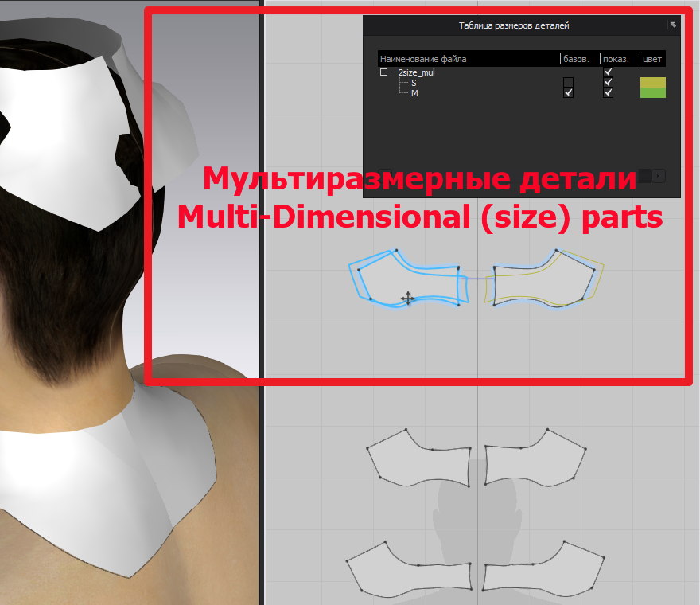Open the green color swatch for size M
700x605 pixels.
pos(653,92)
